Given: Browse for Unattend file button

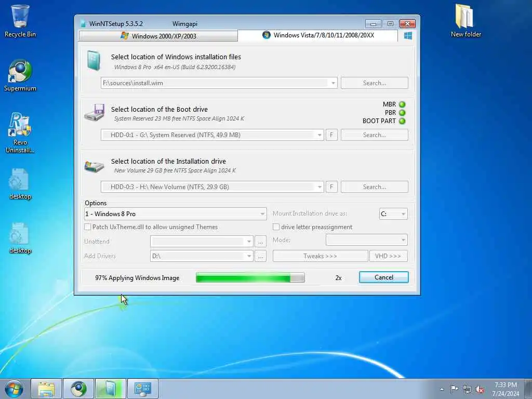Looking at the screenshot, I should pos(260,242).
